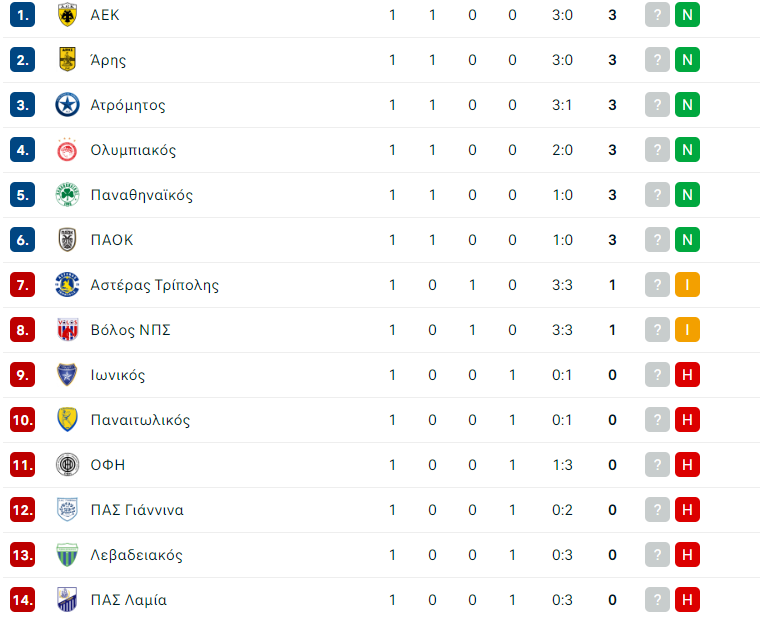Image resolution: width=760 pixels, height=617 pixels.
Task: Click the green N form badge for ΑΕΚ
Action: pos(687,15)
